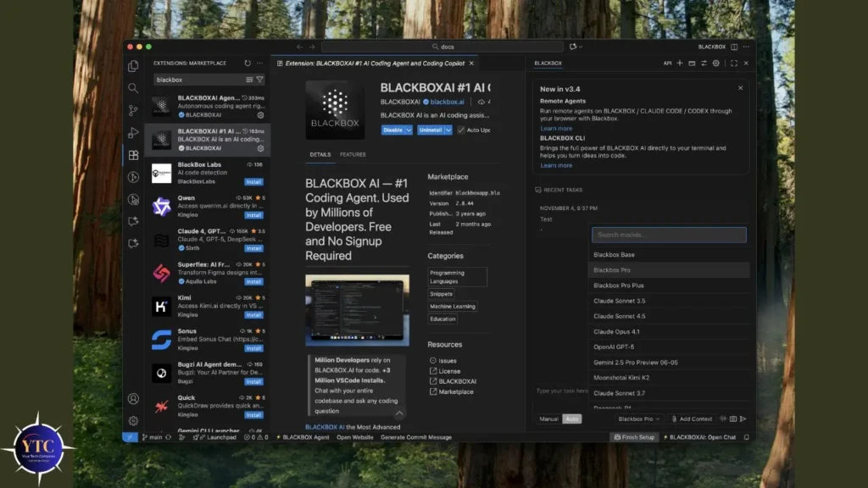Refresh the extensions marketplace list

pos(248,63)
